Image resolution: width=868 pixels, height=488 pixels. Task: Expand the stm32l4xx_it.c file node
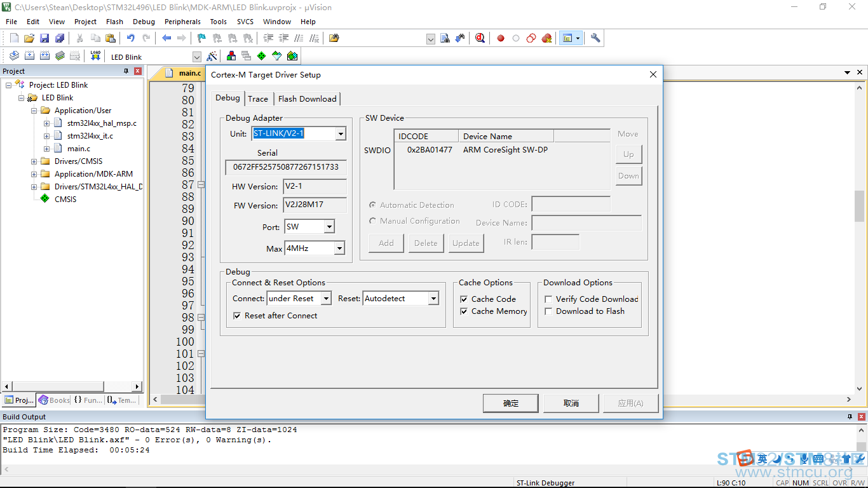tap(46, 136)
